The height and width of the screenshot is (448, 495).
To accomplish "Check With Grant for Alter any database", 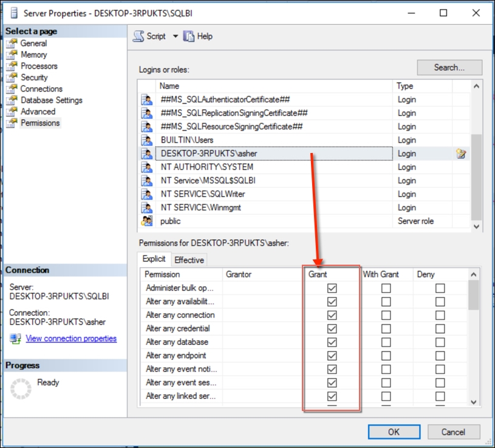I will point(386,342).
